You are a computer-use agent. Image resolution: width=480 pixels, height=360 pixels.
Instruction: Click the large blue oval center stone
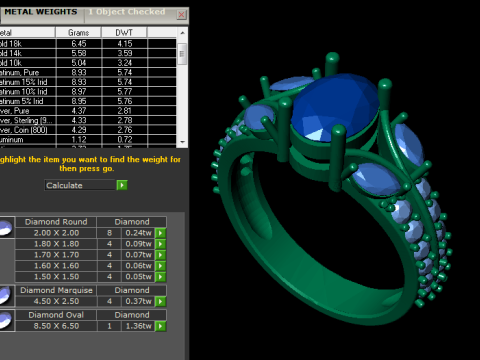coord(335,107)
